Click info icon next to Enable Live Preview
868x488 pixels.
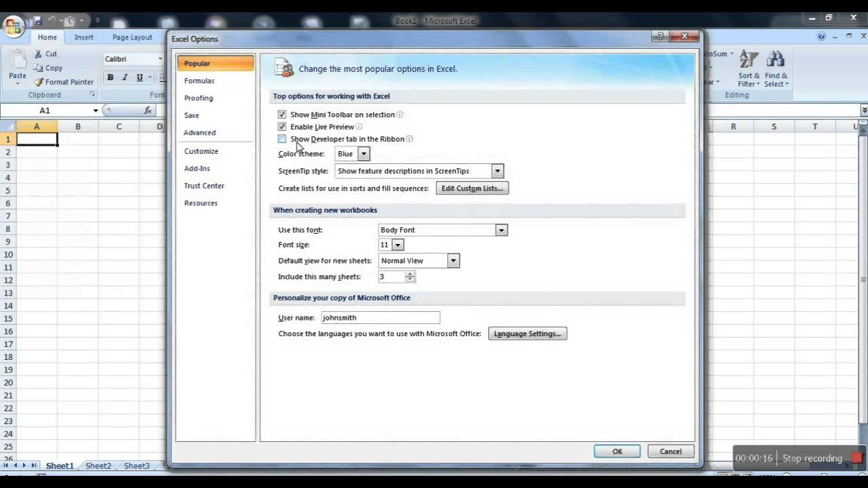pos(359,127)
